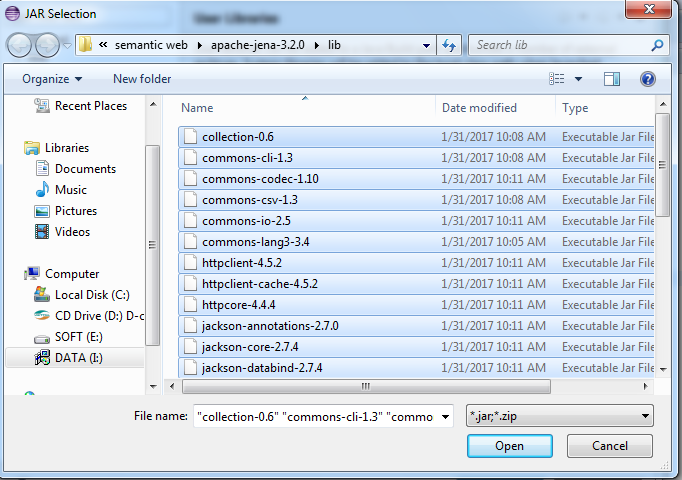Viewport: 682px width, 480px height.
Task: Select file commons-csv-1.3
Action: point(416,200)
